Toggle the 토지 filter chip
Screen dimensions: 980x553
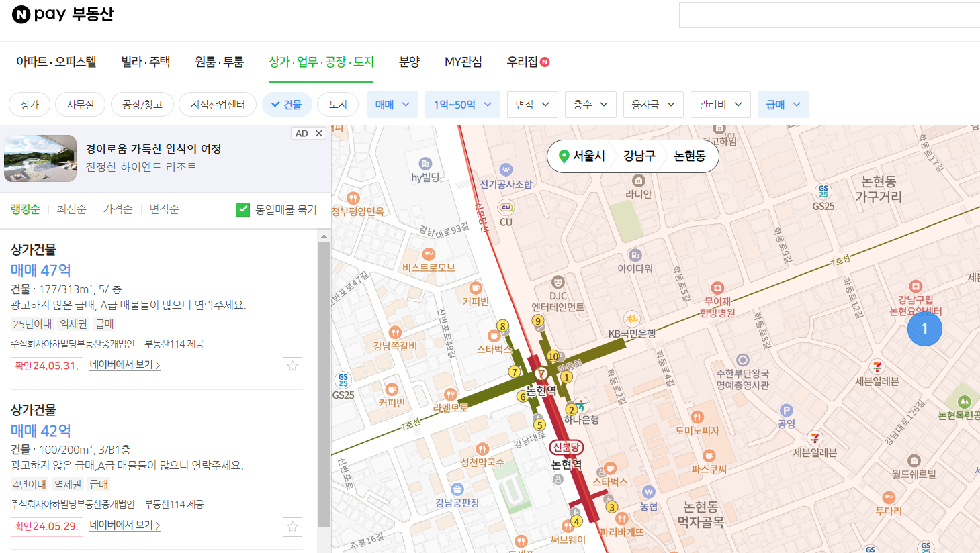[x=338, y=105]
